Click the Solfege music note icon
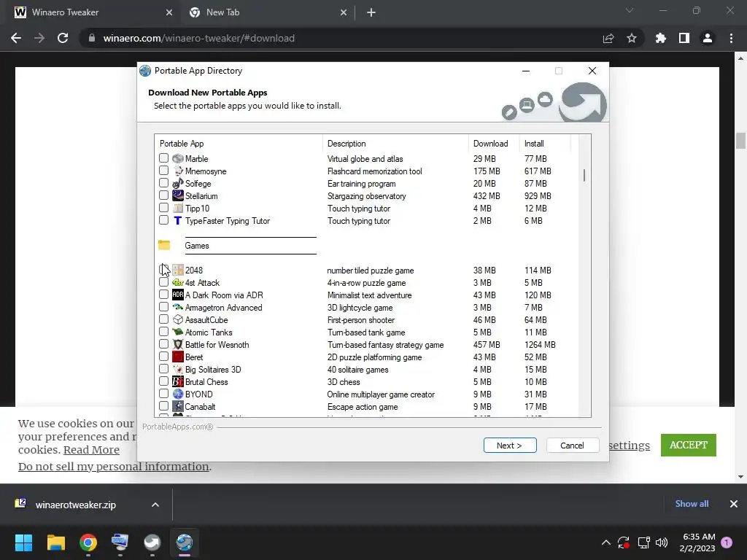The width and height of the screenshot is (747, 560). [178, 183]
